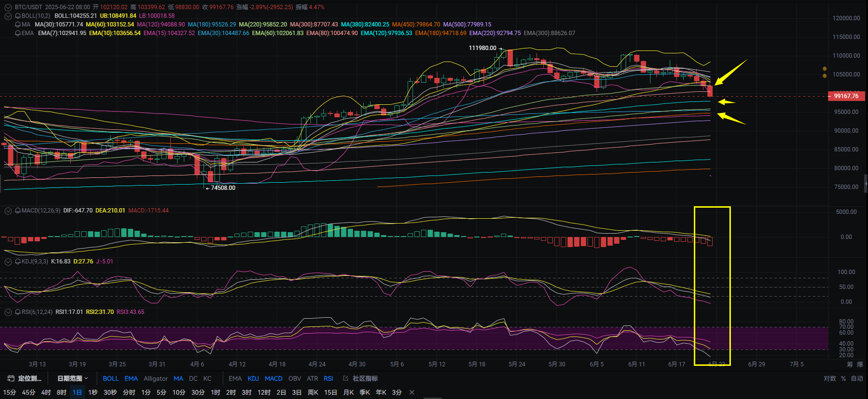
Task: Click the 筹 chip distribution button
Action: click(850, 364)
